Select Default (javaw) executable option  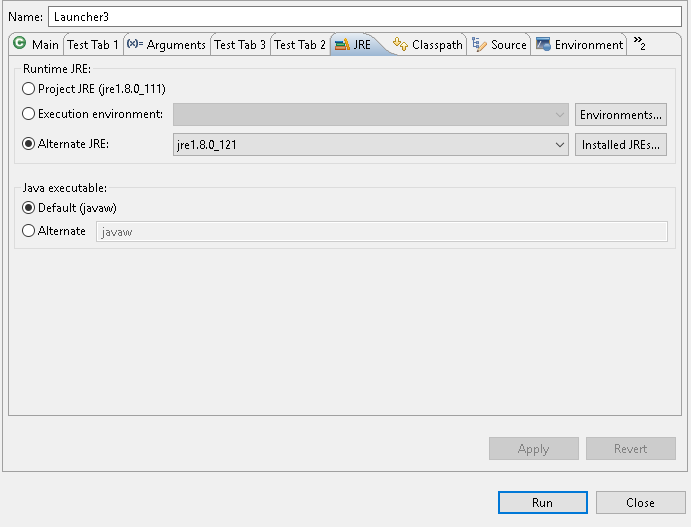coord(28,207)
